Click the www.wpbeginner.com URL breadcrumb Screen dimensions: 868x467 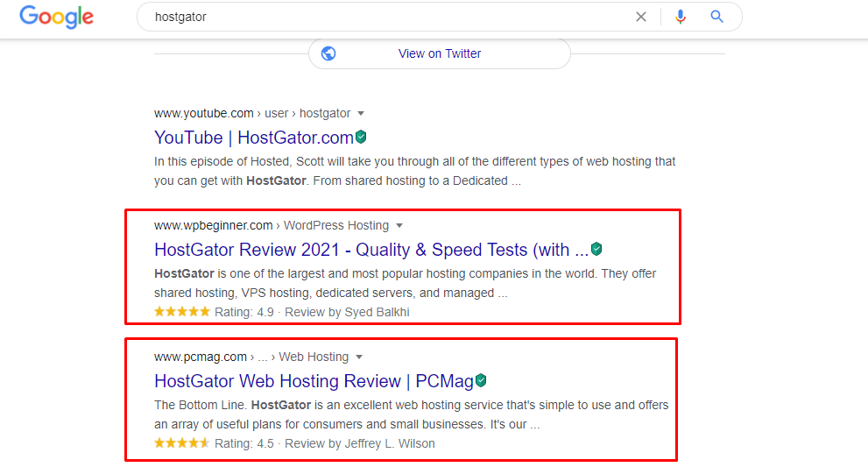click(213, 225)
